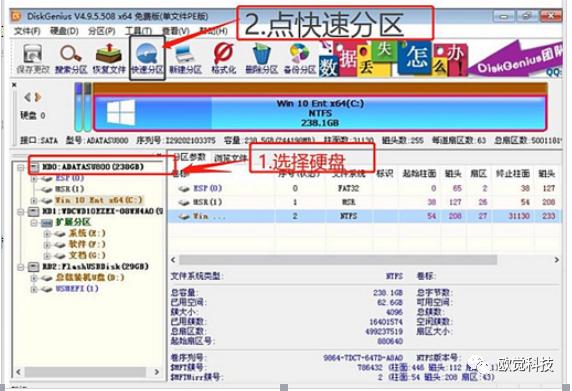Expand the USBEFI(1) tree node
This screenshot has height=391, width=572.
(34, 289)
